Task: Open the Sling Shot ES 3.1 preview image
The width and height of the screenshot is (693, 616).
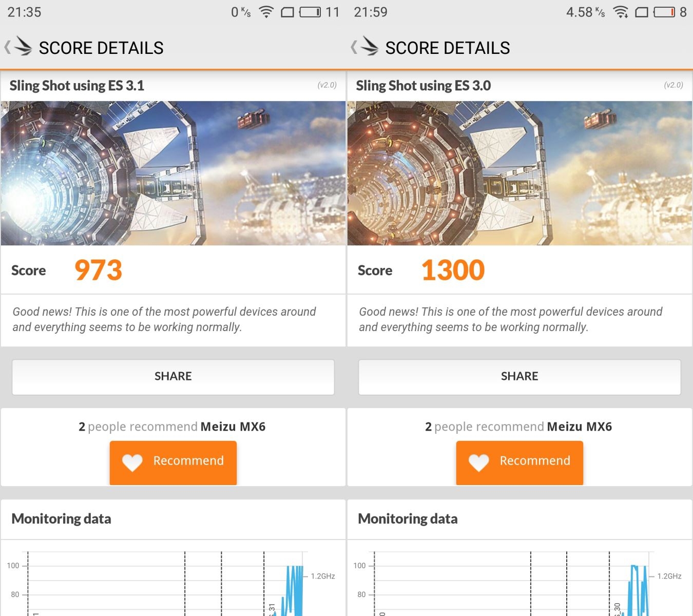Action: coord(173,173)
